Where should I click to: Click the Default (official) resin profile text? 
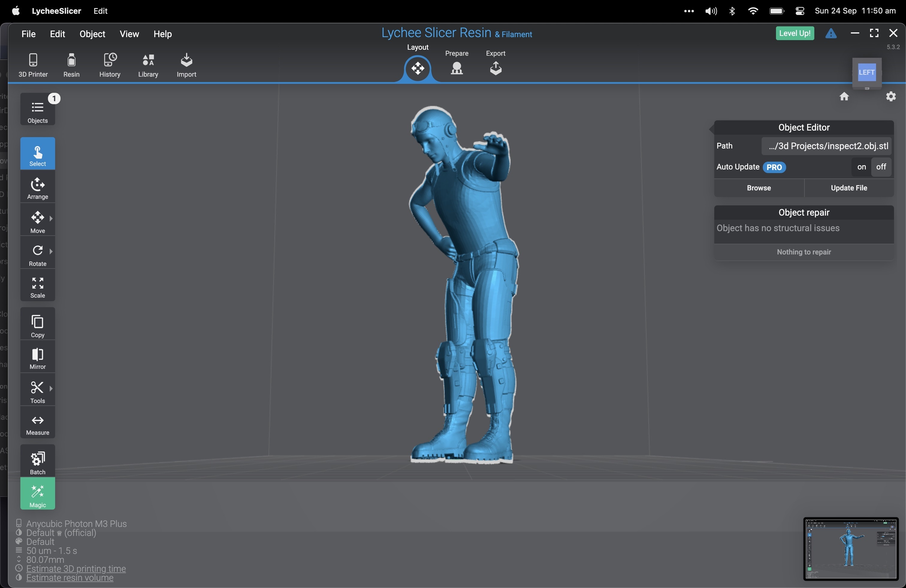click(61, 533)
